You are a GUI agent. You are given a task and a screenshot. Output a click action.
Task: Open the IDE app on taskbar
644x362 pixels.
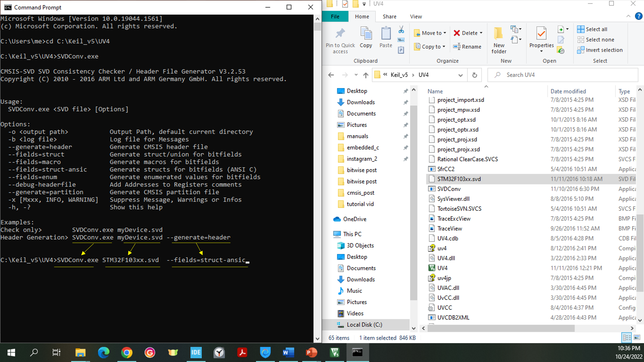click(196, 352)
